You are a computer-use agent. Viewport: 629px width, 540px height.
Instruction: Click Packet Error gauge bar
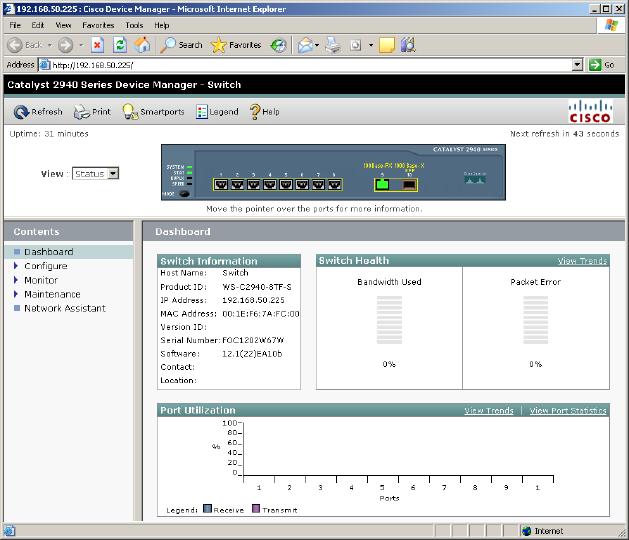(536, 320)
